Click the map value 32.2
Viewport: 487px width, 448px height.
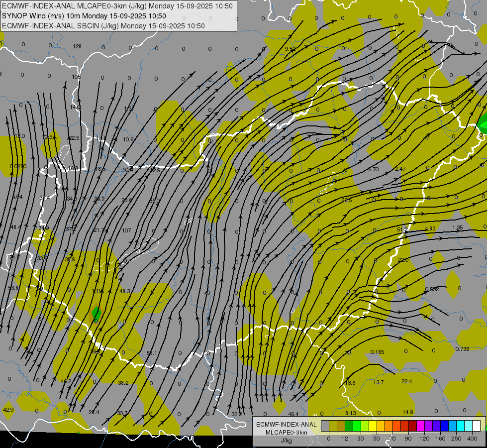point(237,414)
